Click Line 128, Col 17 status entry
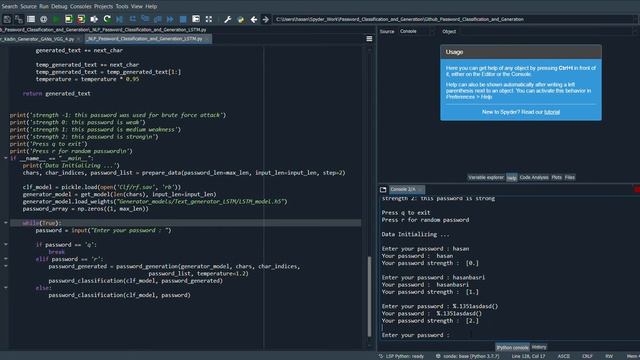The width and height of the screenshot is (640, 360). 528,356
